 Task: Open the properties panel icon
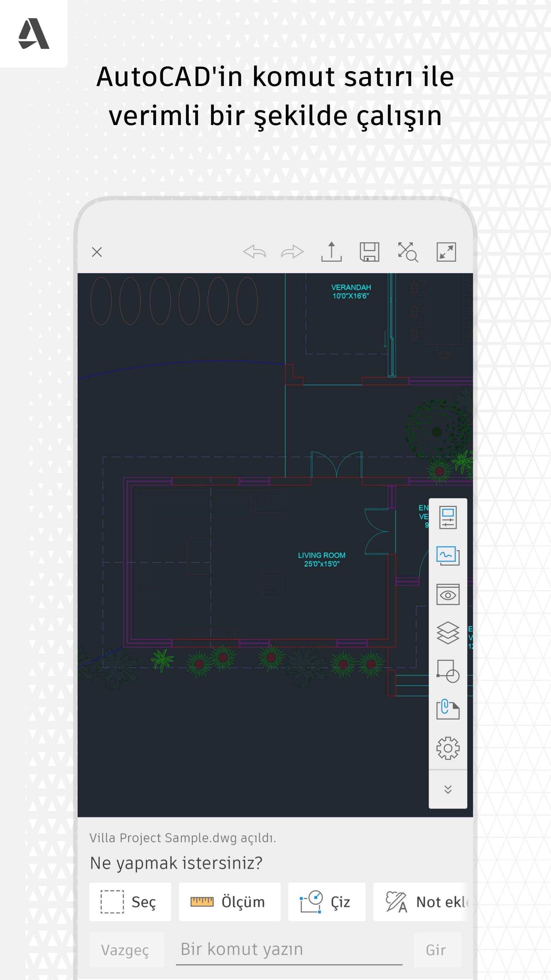(448, 517)
